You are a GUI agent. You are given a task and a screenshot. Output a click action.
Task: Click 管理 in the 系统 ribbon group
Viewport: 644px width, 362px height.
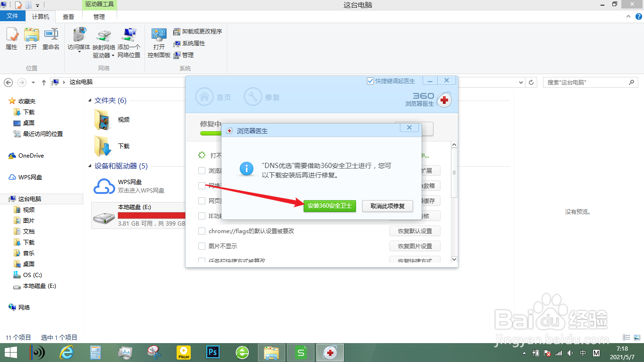[x=183, y=55]
